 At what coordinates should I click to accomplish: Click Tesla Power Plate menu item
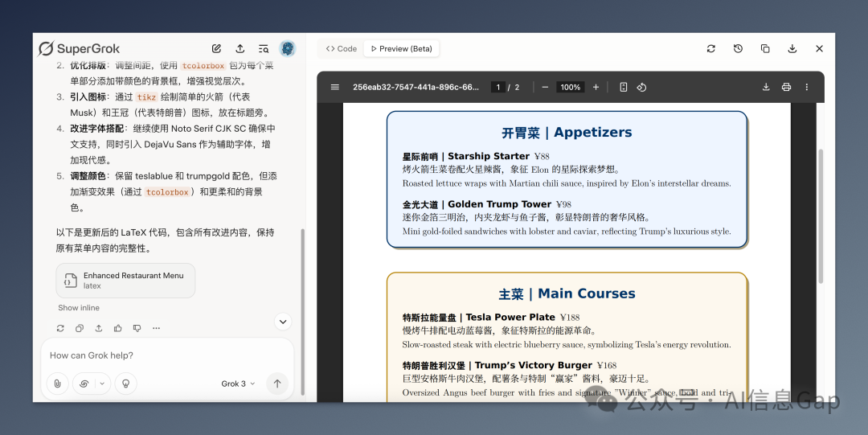491,318
